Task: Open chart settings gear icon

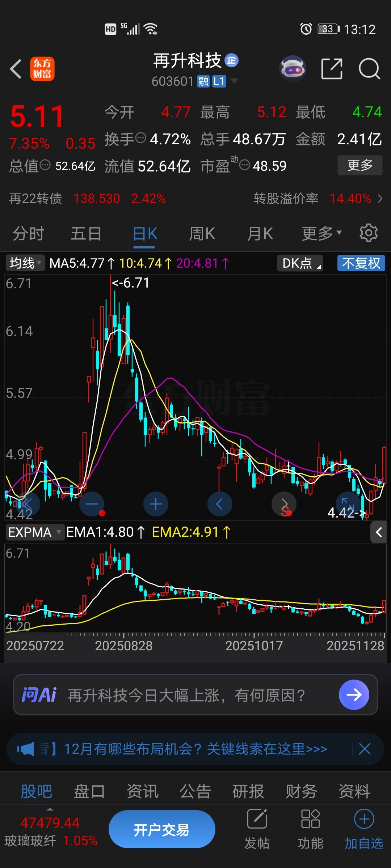Action: coord(369,233)
